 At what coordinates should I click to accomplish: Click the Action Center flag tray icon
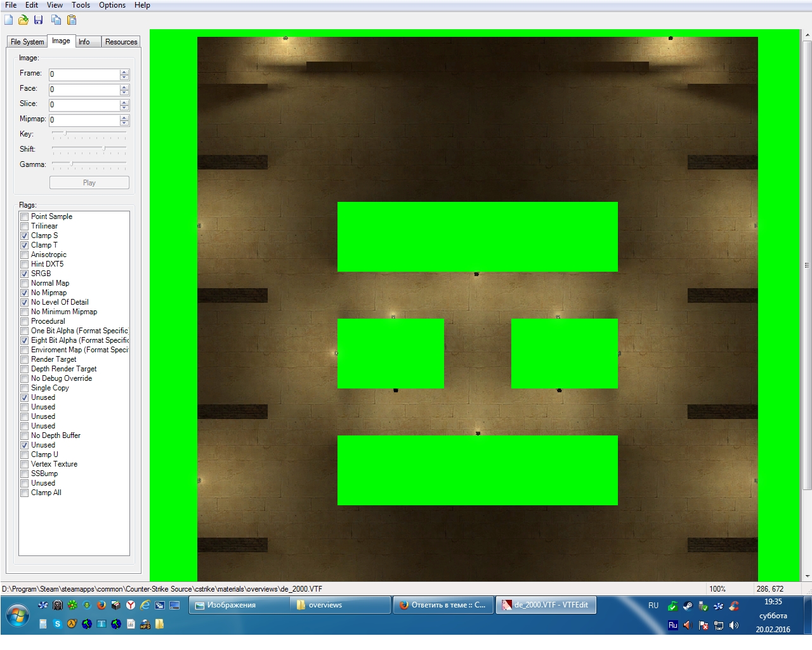tap(703, 625)
